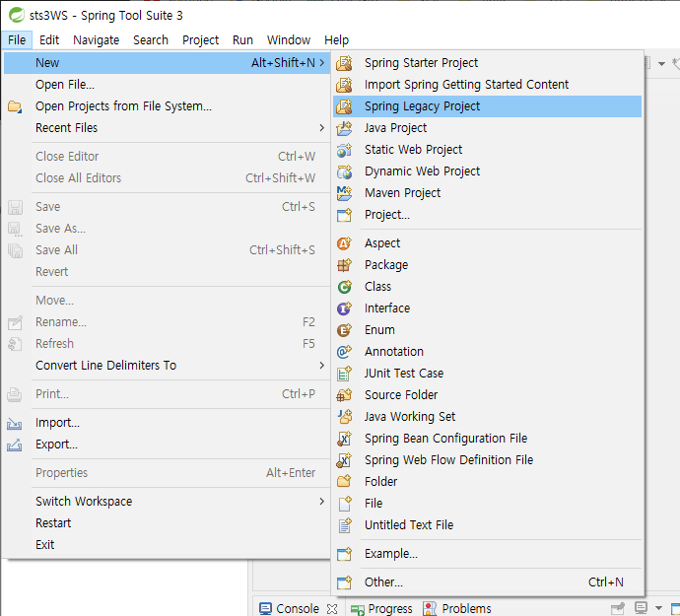
Task: Click the Problems tab icon
Action: pyautogui.click(x=430, y=609)
